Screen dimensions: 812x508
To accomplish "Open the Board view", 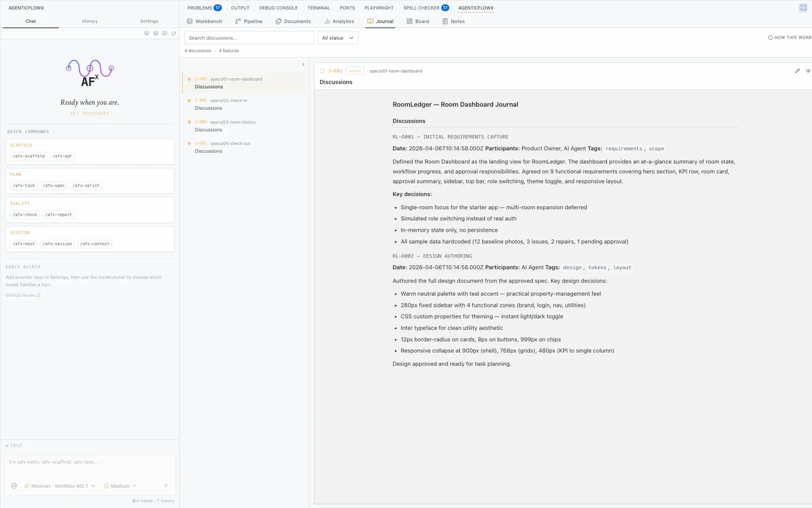I will tap(418, 21).
